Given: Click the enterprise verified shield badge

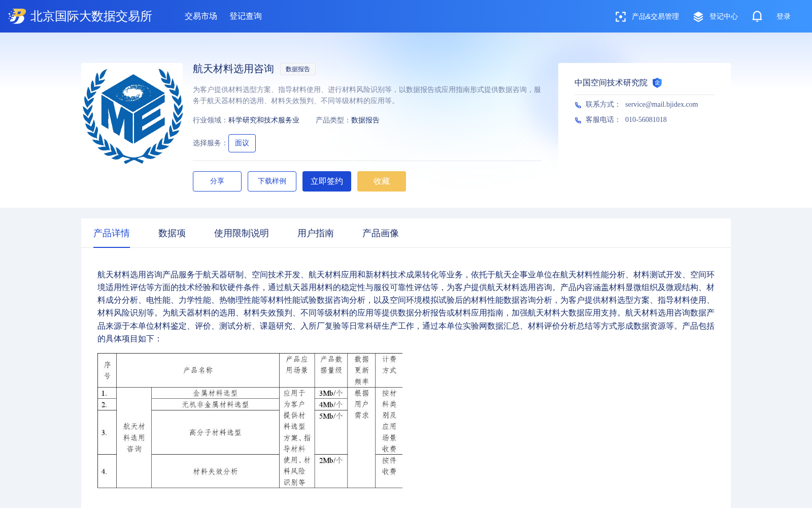Looking at the screenshot, I should coord(657,83).
